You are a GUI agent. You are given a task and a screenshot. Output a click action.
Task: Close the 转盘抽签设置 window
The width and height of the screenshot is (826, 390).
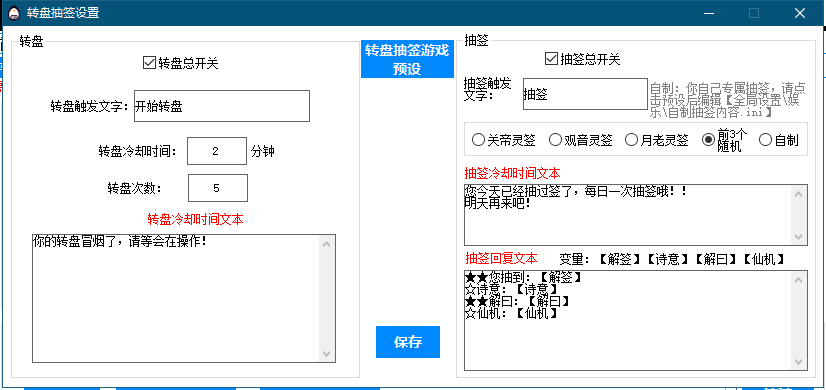click(x=800, y=13)
